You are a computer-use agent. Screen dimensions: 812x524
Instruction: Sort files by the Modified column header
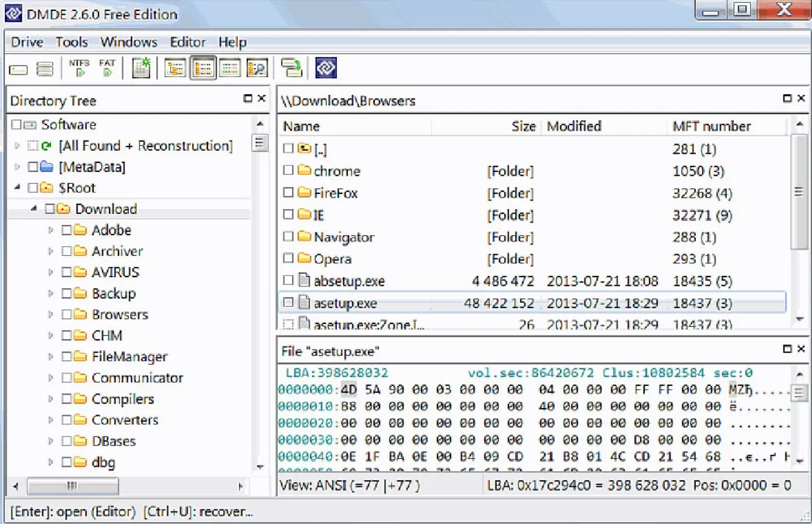pyautogui.click(x=574, y=126)
